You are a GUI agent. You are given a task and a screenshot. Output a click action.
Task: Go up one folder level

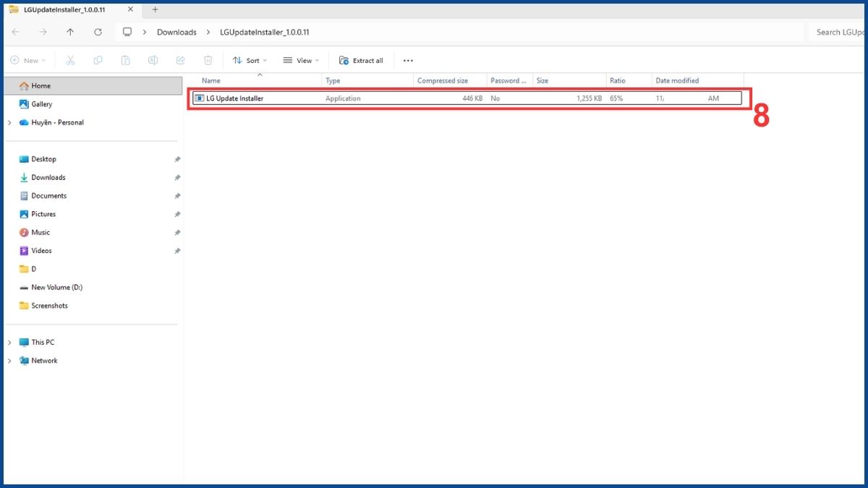click(70, 32)
